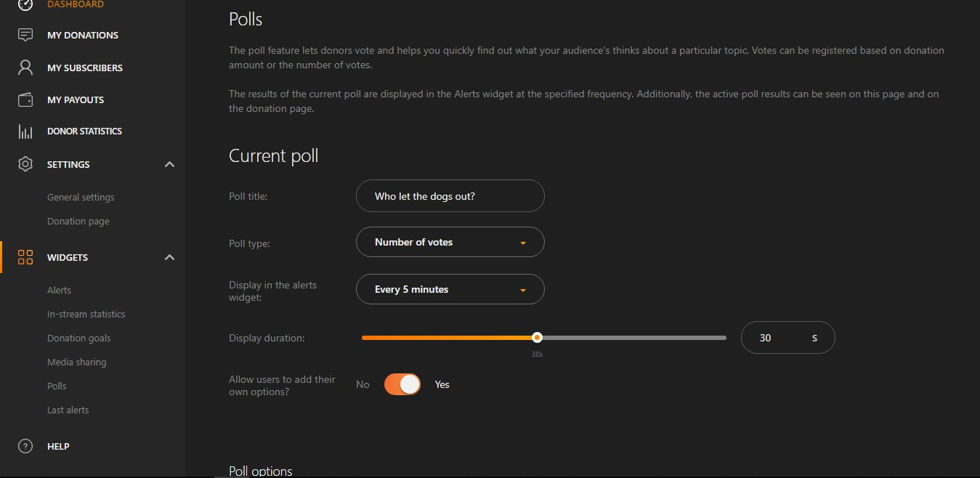
Task: Open Donor Statistics bar chart icon
Action: pos(25,131)
